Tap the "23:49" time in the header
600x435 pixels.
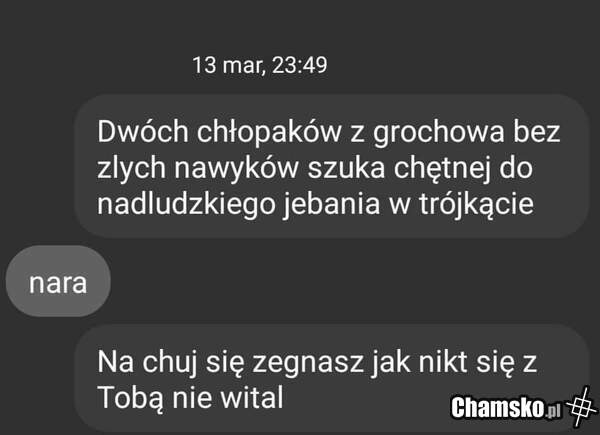point(300,65)
